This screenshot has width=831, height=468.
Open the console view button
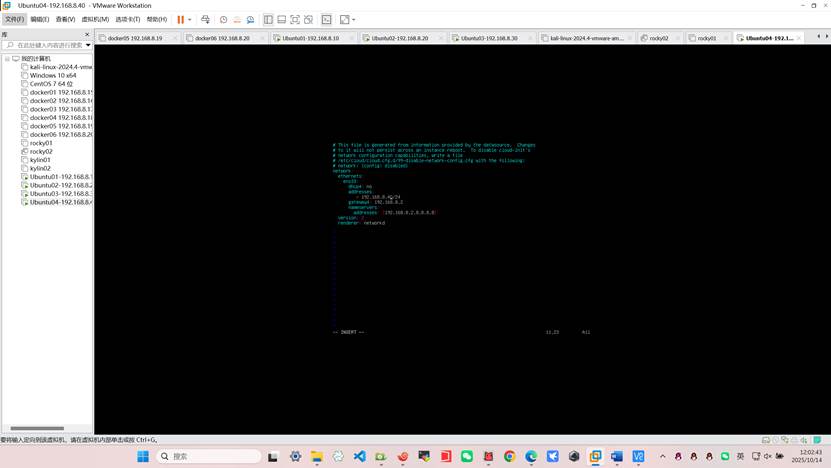click(x=326, y=20)
